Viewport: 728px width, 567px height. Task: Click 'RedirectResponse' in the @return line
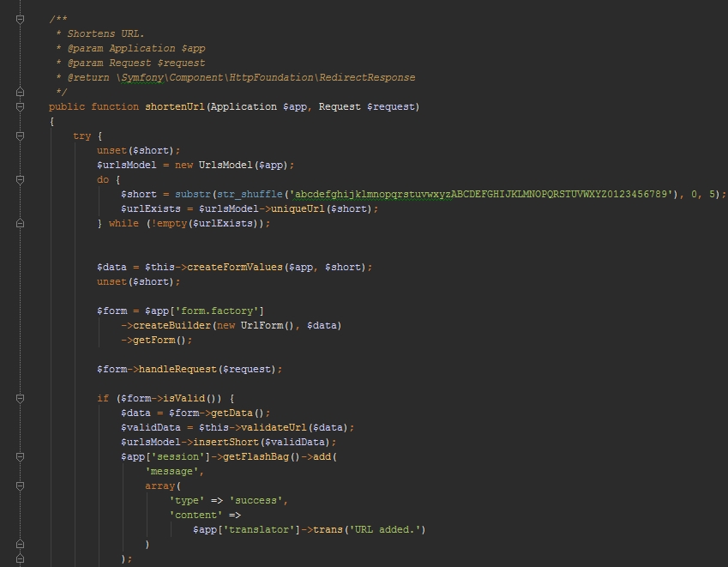[x=367, y=77]
